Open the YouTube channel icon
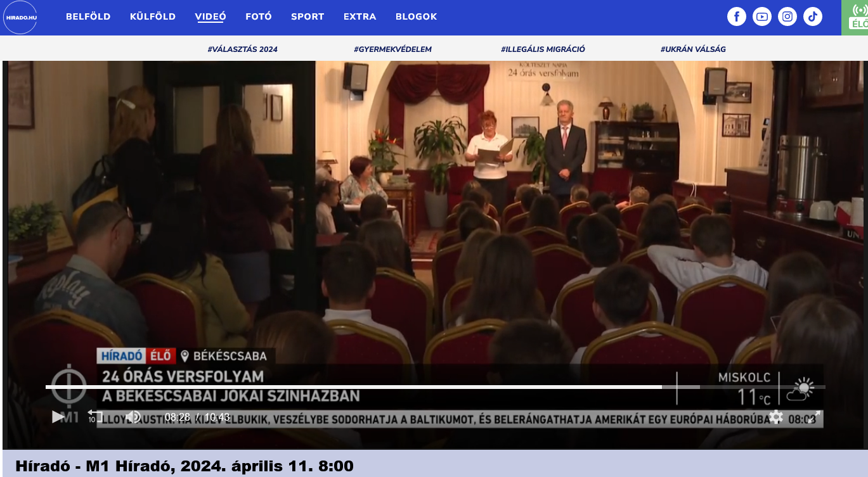Screen dimensions: 868x477 click(762, 17)
